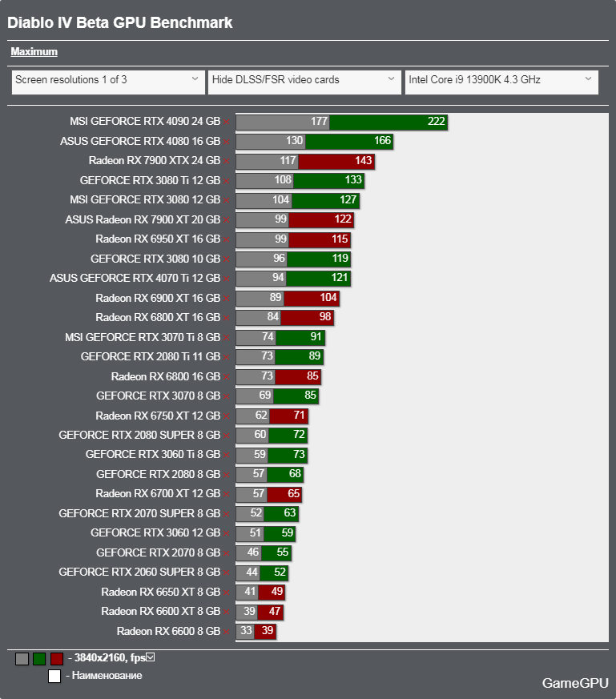Click the Radeon RX 6600 XT 8 GB label
Screen dimensions: 616x699
pos(160,612)
